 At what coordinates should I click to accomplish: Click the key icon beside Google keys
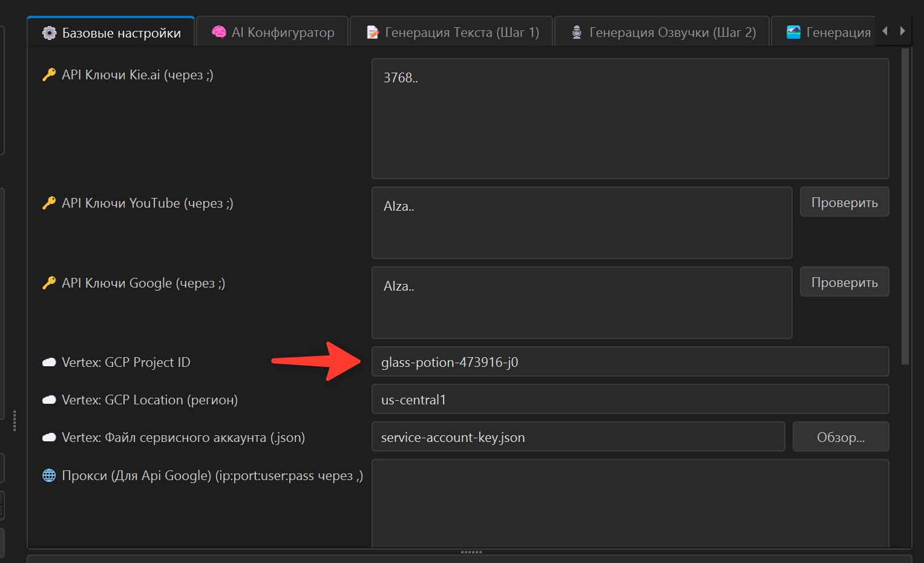point(49,283)
